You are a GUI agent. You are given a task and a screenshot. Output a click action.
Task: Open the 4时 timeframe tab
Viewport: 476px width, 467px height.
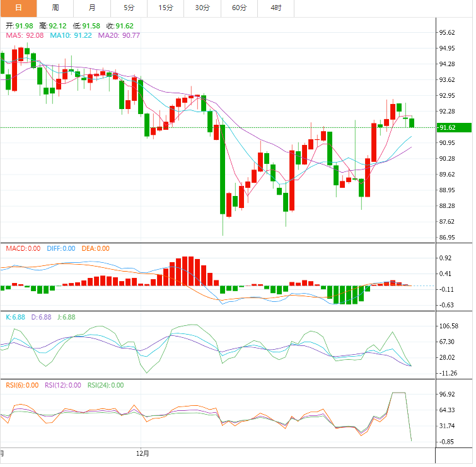point(276,8)
